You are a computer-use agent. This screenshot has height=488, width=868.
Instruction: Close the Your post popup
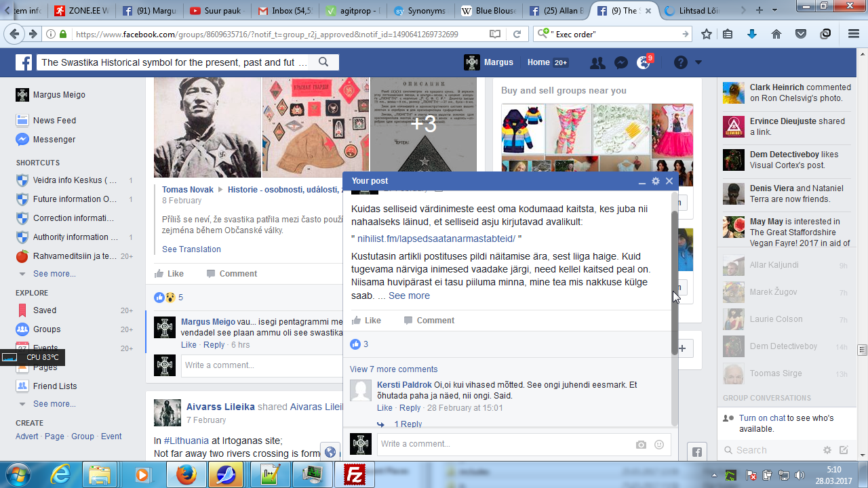(x=669, y=181)
